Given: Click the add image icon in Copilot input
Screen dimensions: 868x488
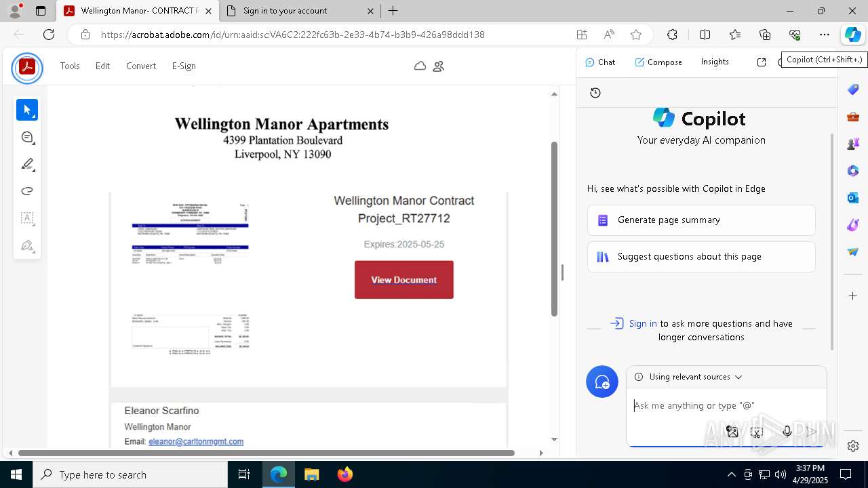Looking at the screenshot, I should point(732,432).
